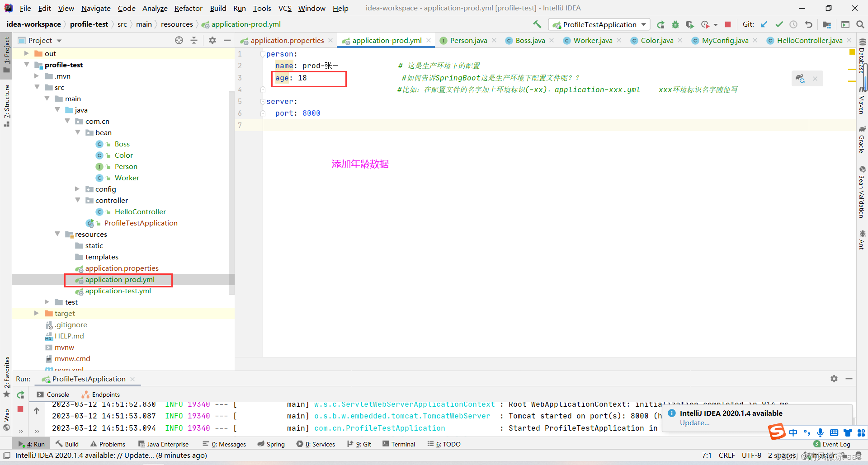868x465 pixels.
Task: Open Run panel settings gear
Action: coord(834,379)
